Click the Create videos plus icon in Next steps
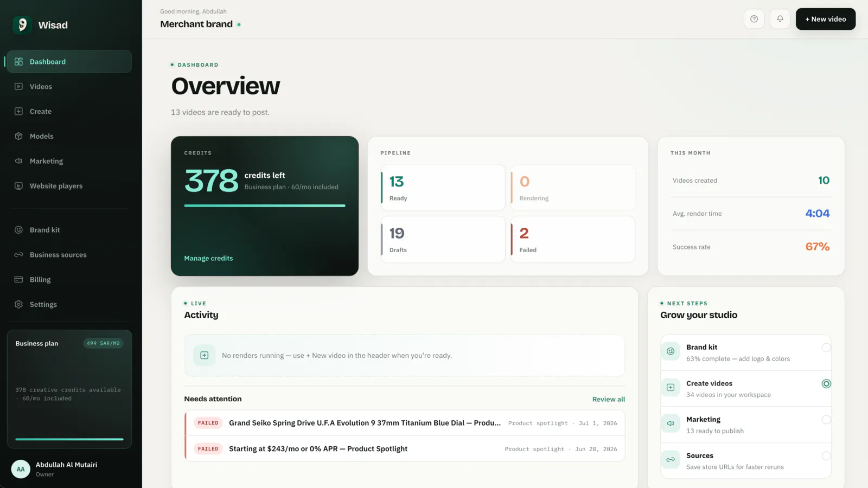This screenshot has width=868, height=488. 671,388
